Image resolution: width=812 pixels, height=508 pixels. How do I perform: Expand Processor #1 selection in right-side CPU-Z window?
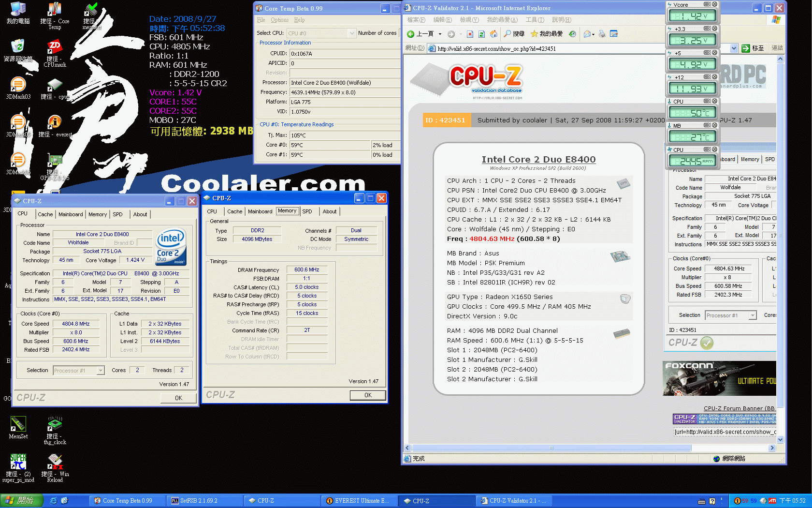(753, 315)
